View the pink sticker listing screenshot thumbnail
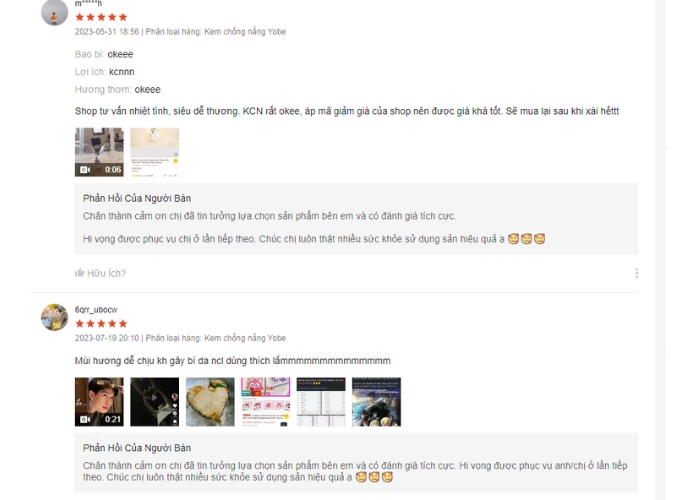This screenshot has height=500, width=700. pyautogui.click(x=265, y=402)
